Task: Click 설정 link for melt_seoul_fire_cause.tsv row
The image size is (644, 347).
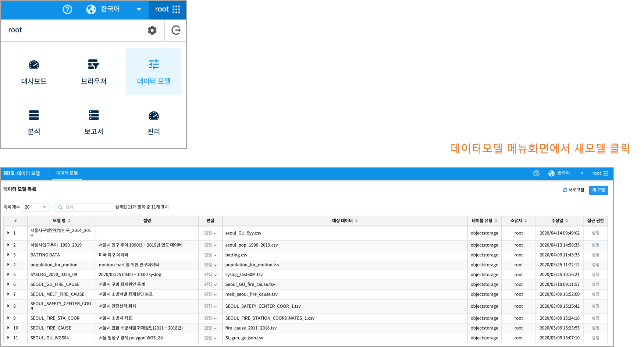Action: [x=595, y=294]
